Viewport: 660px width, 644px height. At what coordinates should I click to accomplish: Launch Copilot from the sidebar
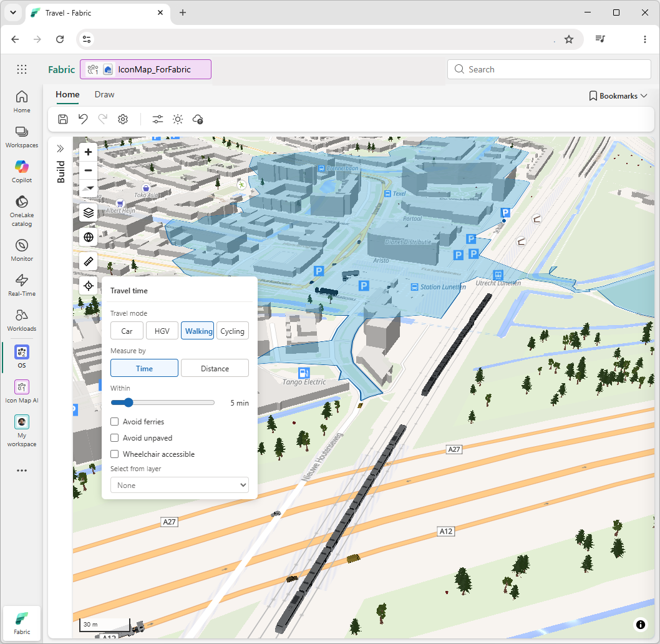[22, 172]
